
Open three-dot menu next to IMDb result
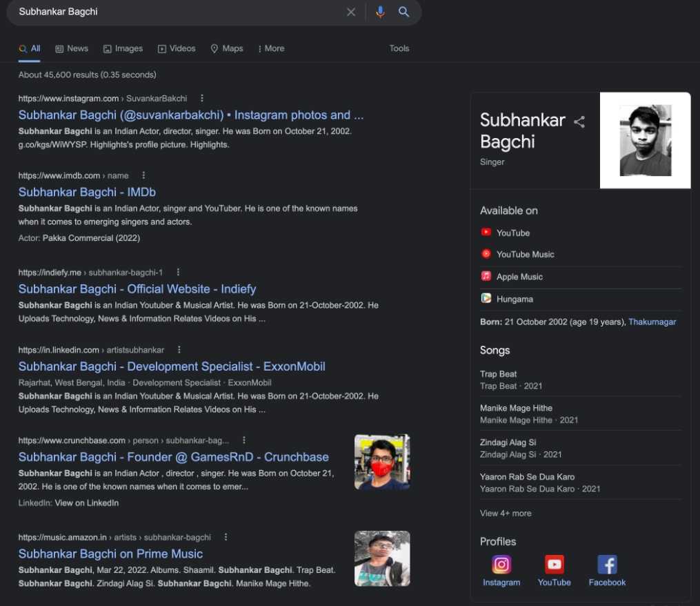click(x=144, y=175)
